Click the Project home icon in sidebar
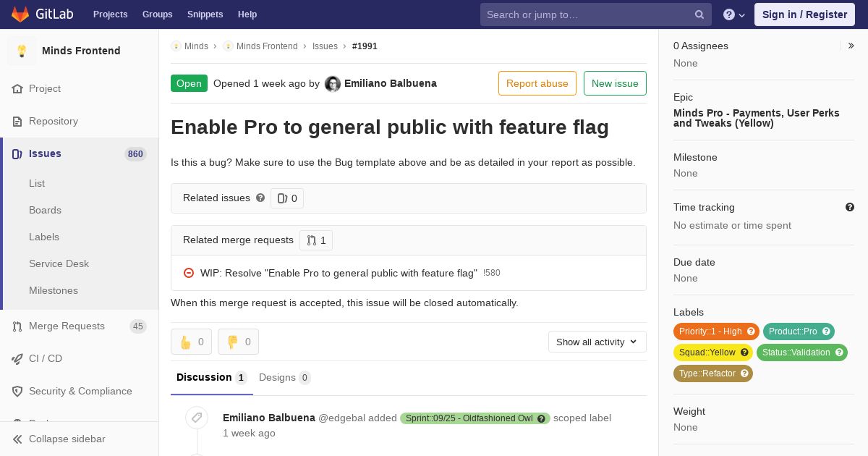Viewport: 868px width, 456px height. (17, 88)
